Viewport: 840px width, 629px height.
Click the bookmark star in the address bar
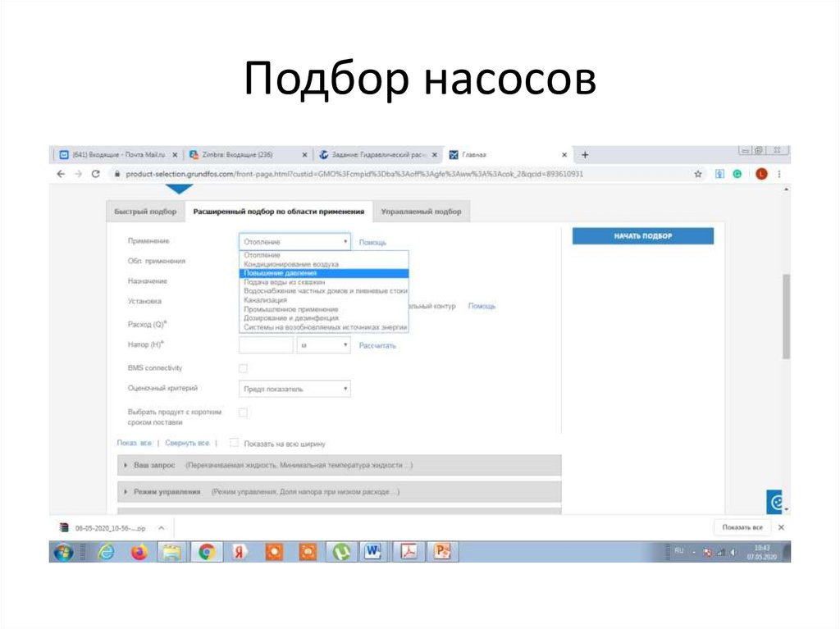click(x=698, y=174)
